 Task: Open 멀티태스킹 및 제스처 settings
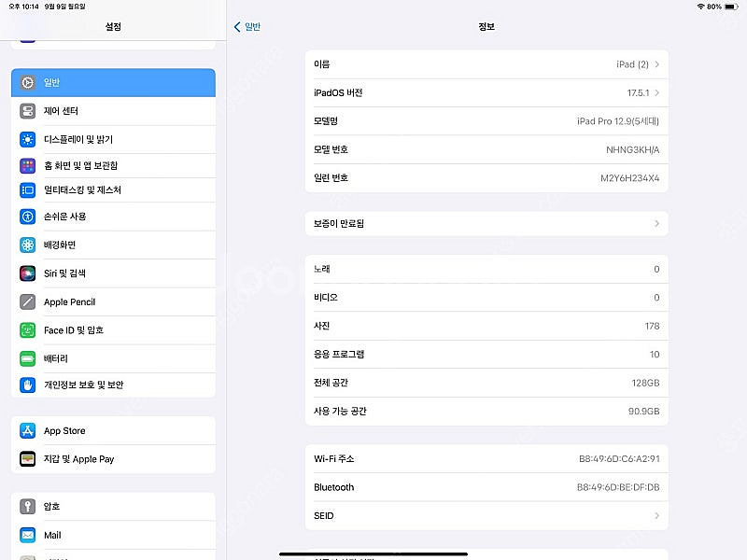coord(113,190)
